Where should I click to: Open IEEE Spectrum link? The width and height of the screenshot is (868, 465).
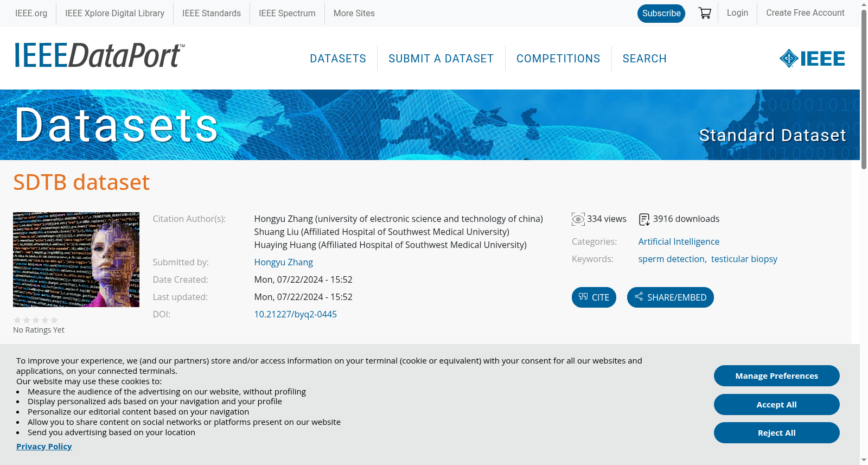pyautogui.click(x=287, y=13)
